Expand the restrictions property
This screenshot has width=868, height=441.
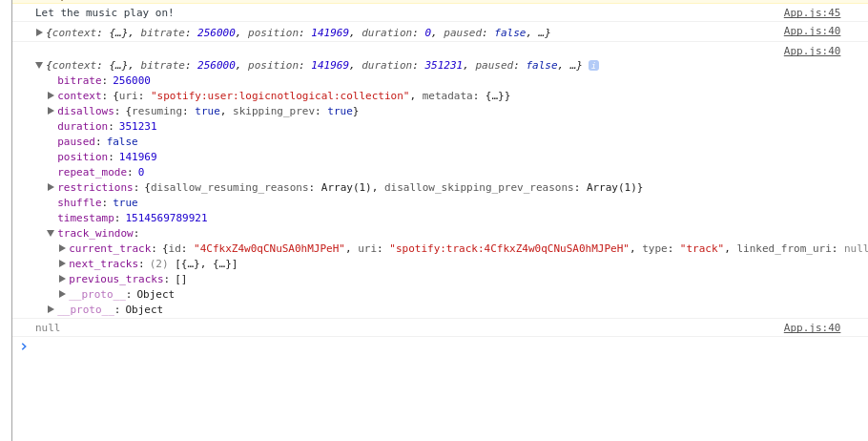(x=51, y=187)
